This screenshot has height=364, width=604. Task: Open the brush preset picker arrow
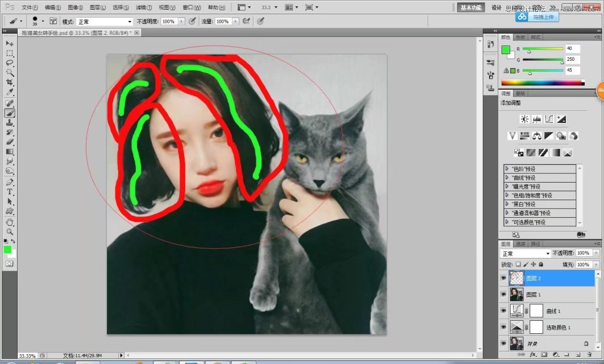[x=43, y=21]
